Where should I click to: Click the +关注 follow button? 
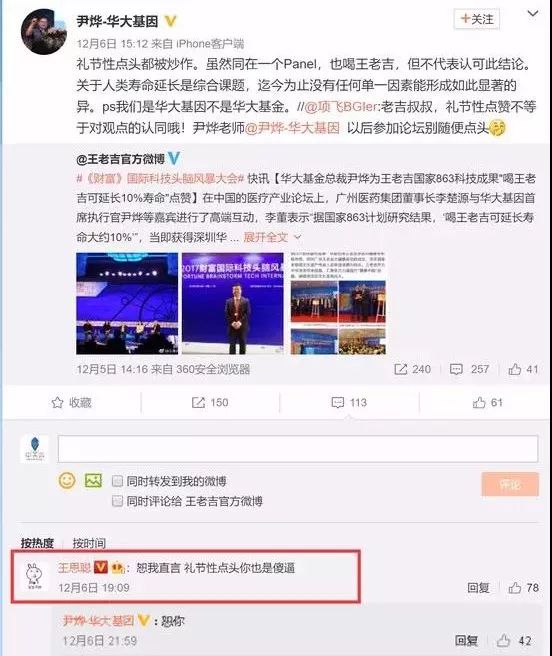click(x=477, y=19)
